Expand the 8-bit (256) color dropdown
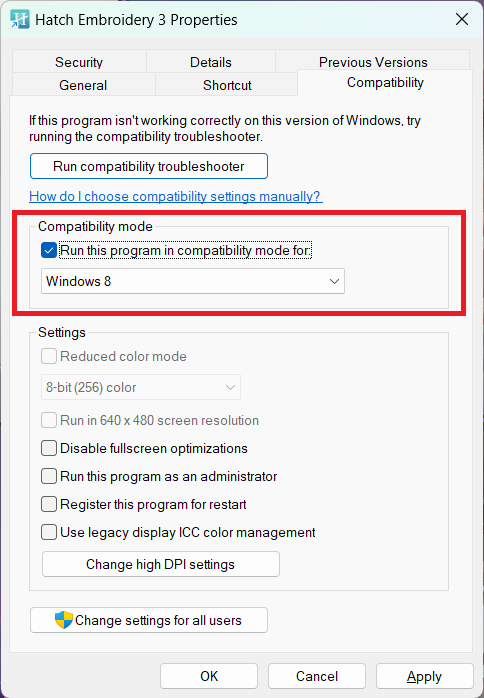The width and height of the screenshot is (484, 698). pos(141,387)
